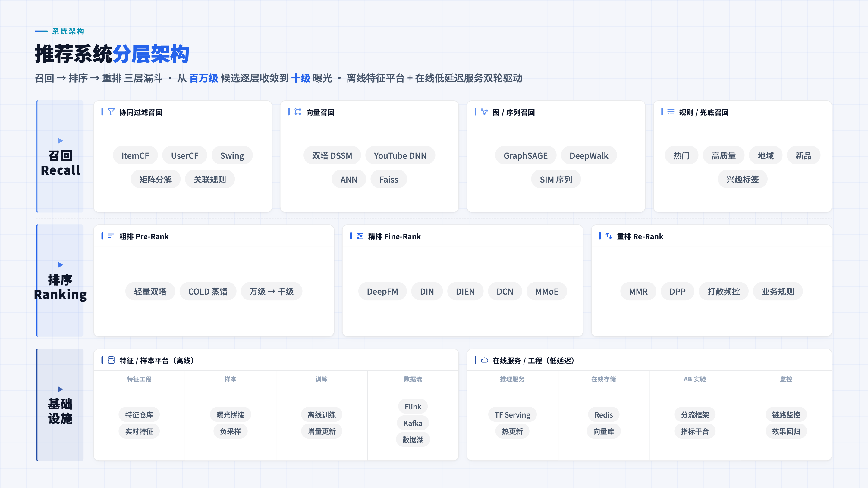This screenshot has height=488, width=868.
Task: Click the DIEN tag
Action: click(x=465, y=291)
